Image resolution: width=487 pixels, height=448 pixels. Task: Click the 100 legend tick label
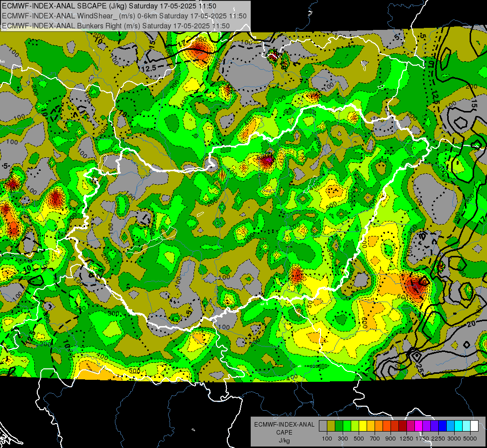327,439
